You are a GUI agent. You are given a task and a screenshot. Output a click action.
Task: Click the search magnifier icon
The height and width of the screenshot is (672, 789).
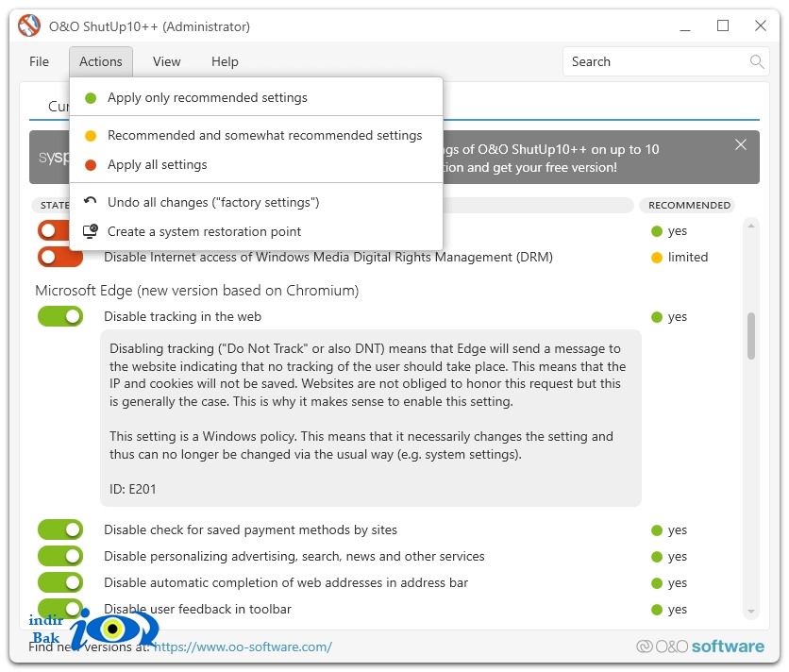click(756, 61)
